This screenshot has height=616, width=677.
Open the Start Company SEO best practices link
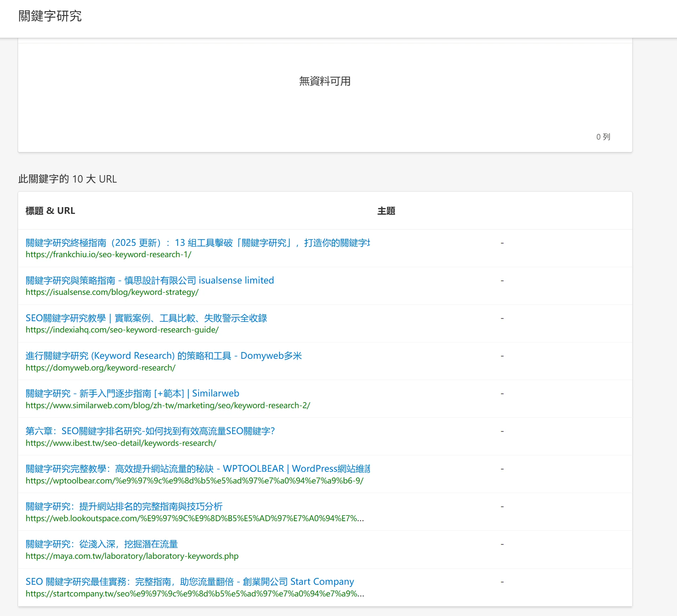pos(189,582)
